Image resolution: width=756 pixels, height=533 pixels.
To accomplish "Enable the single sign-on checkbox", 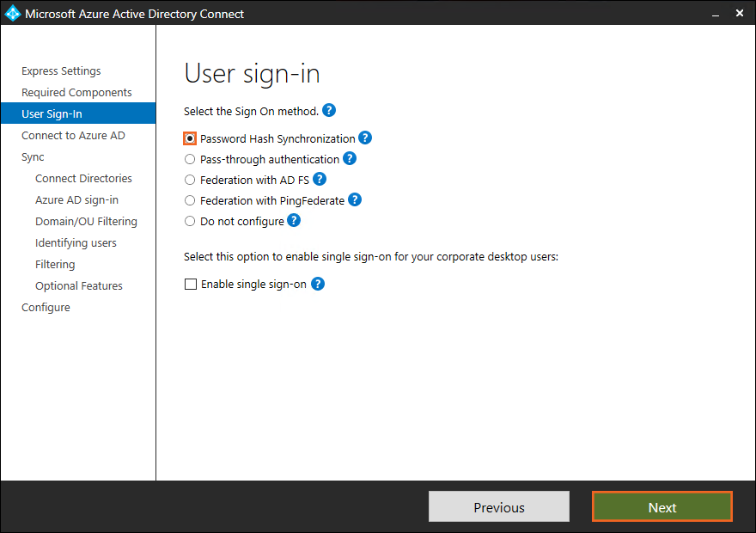I will (x=191, y=285).
